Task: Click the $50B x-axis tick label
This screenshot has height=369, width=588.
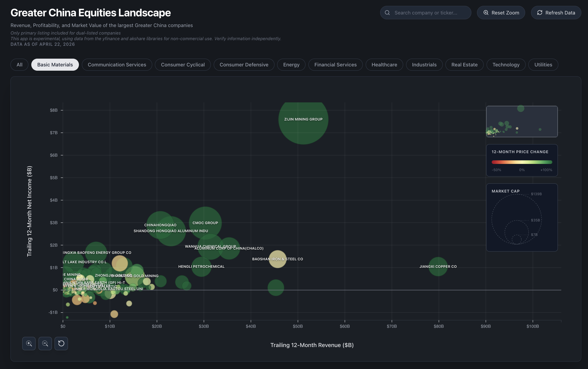Action: click(298, 326)
